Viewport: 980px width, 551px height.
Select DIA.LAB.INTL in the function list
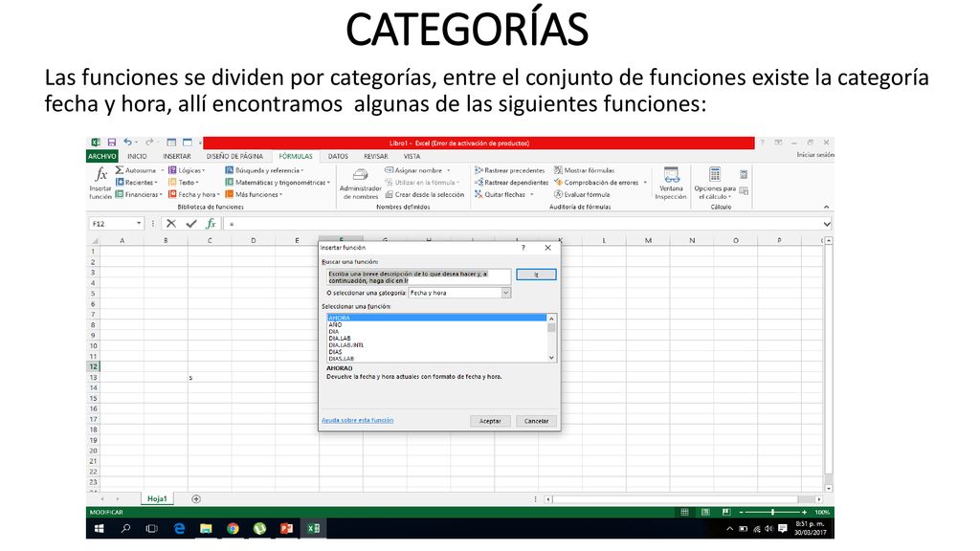tap(436, 344)
